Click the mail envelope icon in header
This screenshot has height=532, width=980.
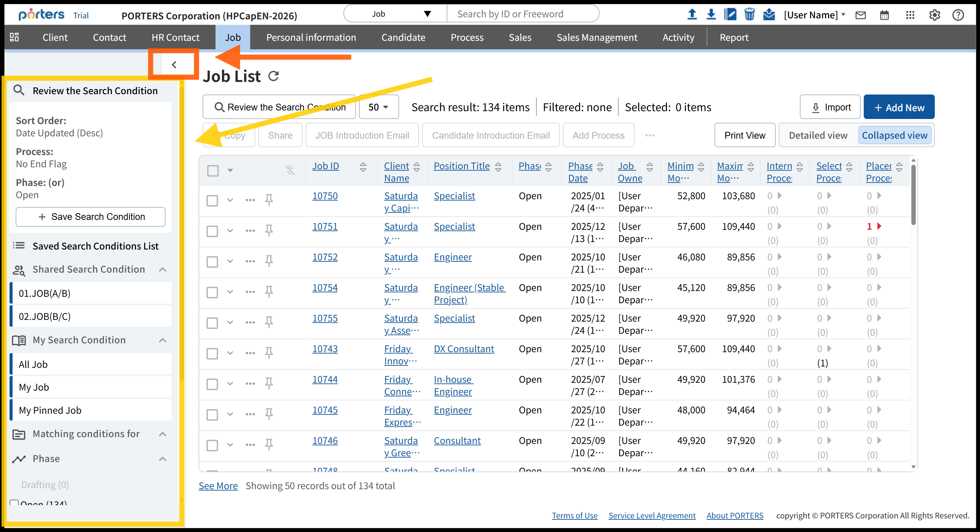point(861,15)
